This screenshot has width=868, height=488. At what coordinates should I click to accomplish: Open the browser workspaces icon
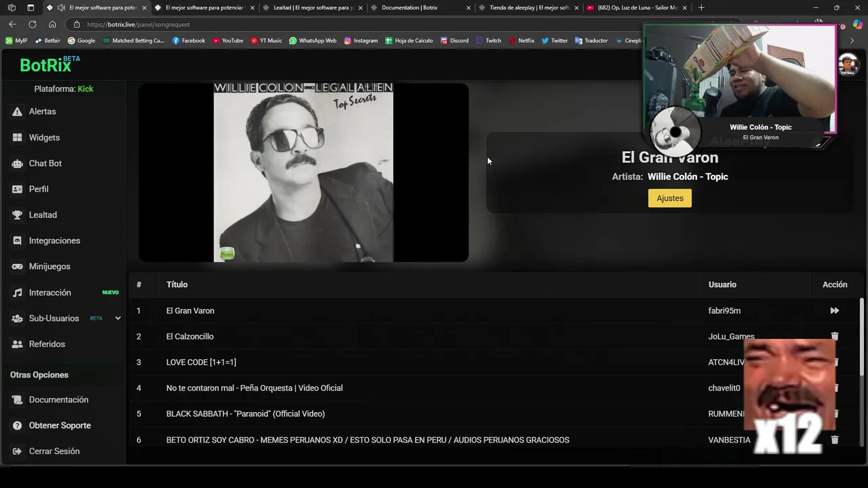(12, 7)
